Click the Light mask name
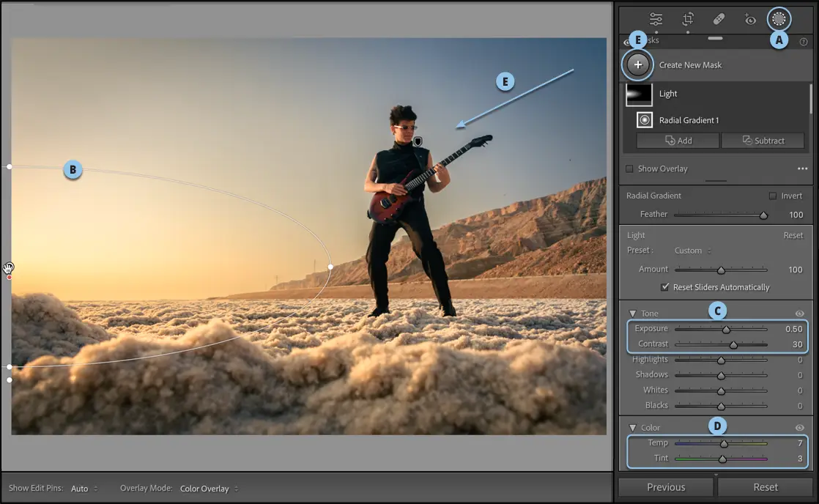 click(x=667, y=94)
